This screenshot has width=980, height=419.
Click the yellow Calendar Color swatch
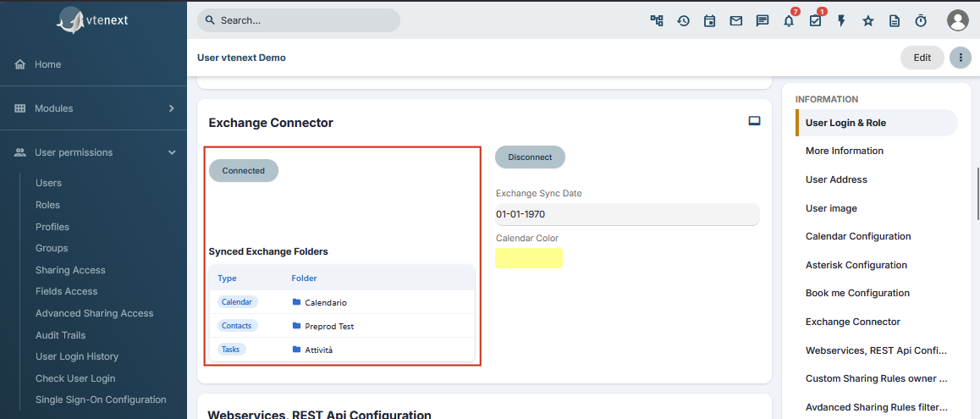tap(529, 258)
